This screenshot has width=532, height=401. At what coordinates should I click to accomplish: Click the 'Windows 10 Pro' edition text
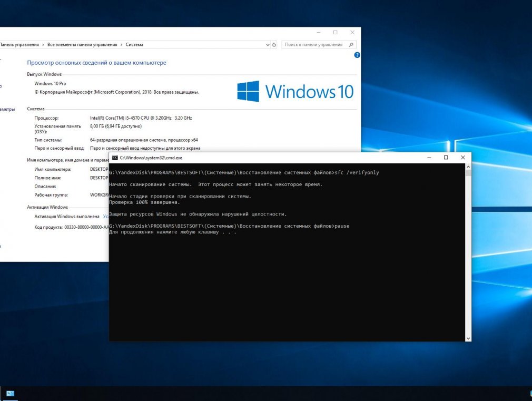point(50,84)
